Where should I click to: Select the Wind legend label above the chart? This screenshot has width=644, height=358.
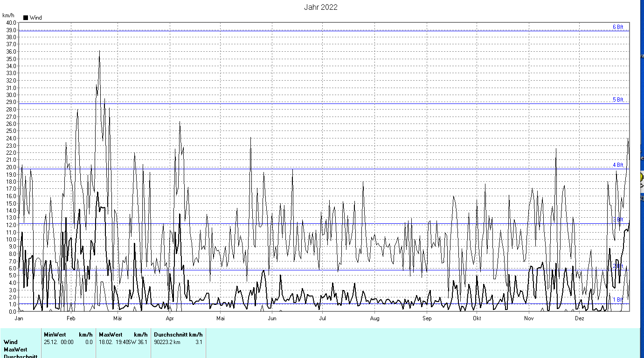(35, 18)
